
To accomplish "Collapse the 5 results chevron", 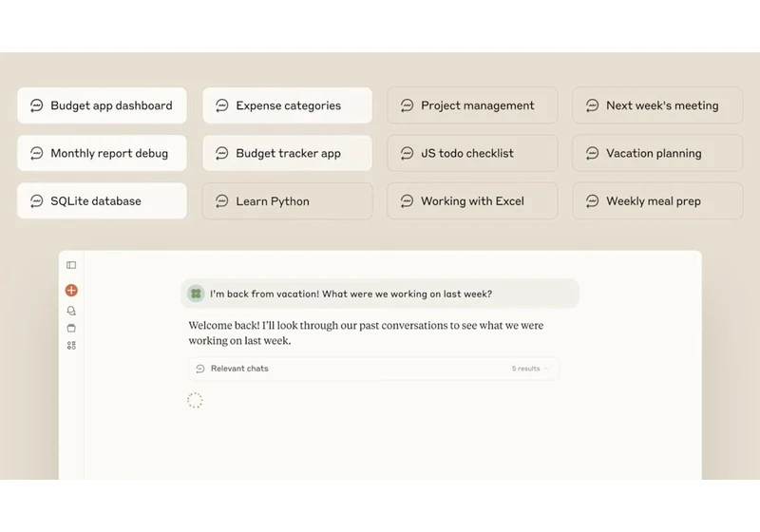I will pyautogui.click(x=546, y=369).
